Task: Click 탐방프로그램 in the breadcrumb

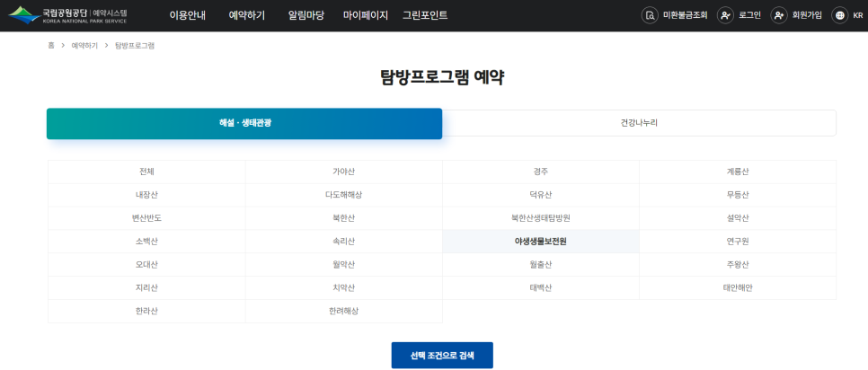Action: click(135, 46)
